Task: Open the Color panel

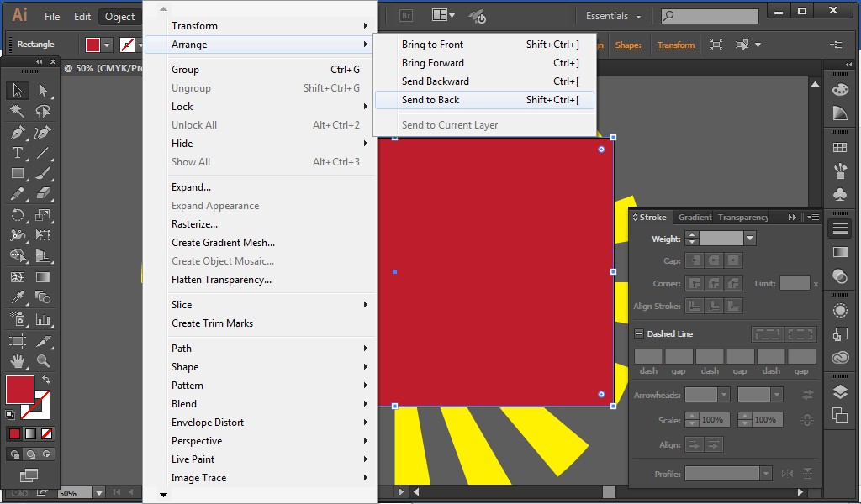Action: click(842, 92)
